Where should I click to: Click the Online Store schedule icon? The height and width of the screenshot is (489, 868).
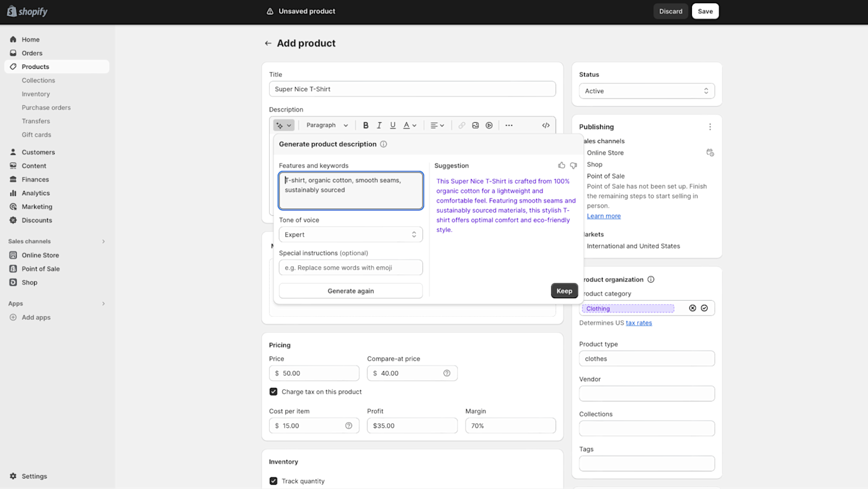710,152
